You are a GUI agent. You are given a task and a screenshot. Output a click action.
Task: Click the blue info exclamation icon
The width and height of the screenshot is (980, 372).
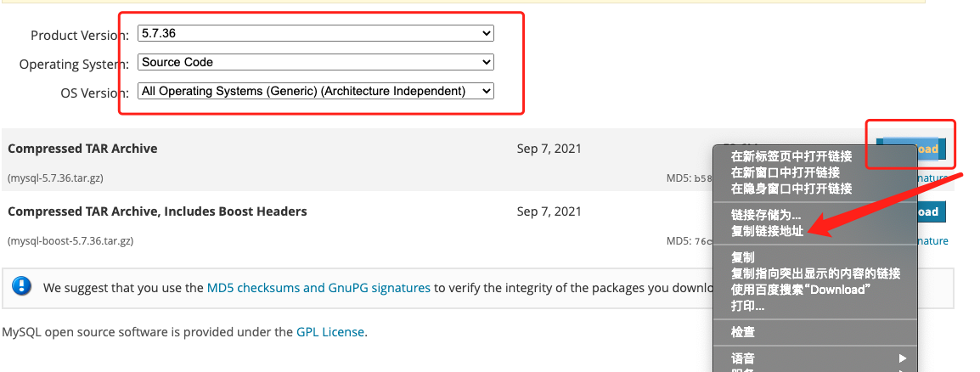pyautogui.click(x=22, y=286)
